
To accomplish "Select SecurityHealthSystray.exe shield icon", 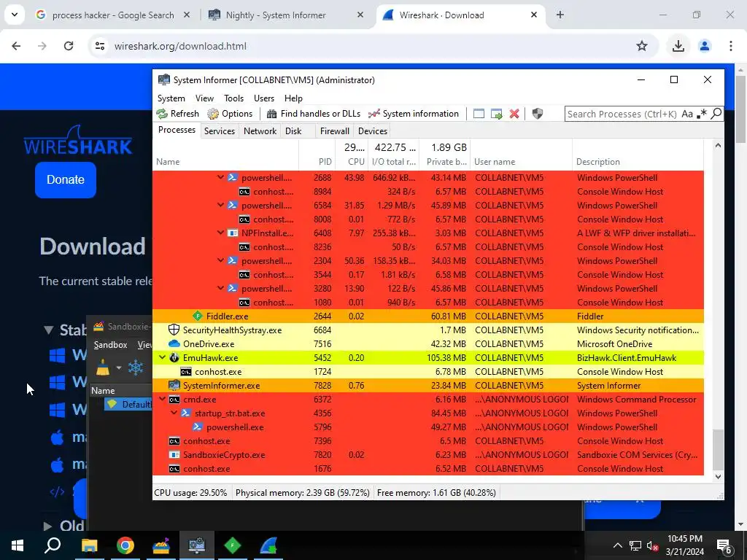I will click(x=174, y=330).
